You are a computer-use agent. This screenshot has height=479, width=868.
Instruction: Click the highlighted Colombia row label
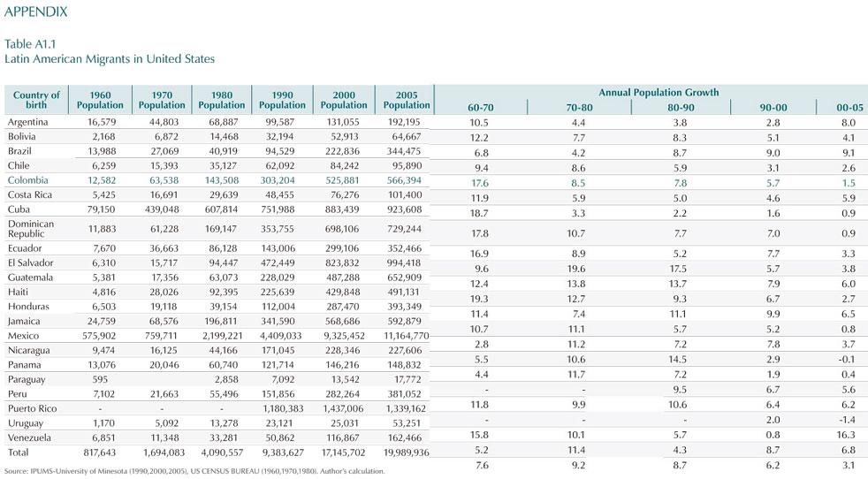coord(28,180)
